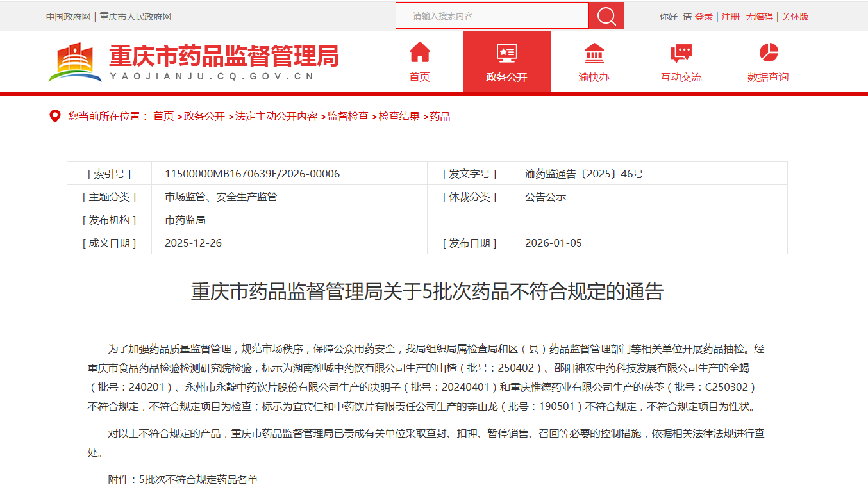868x499 pixels.
Task: Click the 数据查询 pie chart icon
Action: 768,53
